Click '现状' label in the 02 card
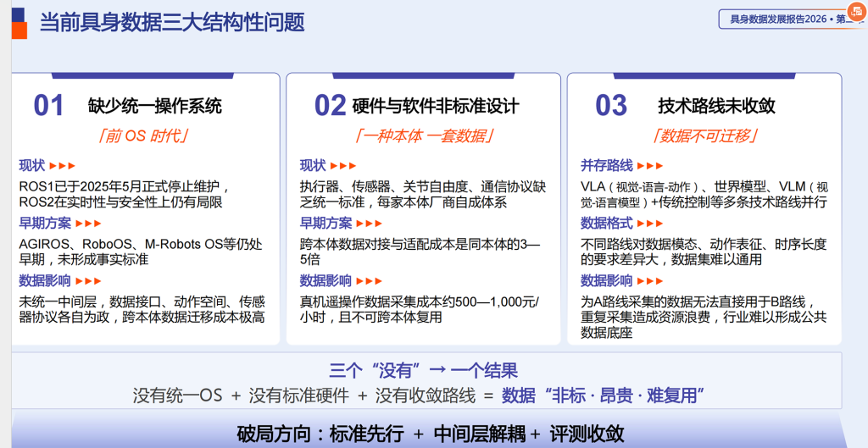 [313, 165]
